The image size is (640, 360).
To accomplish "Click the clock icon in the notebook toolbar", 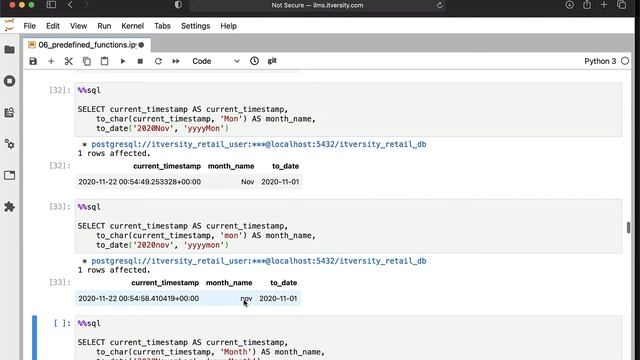I will [x=254, y=61].
